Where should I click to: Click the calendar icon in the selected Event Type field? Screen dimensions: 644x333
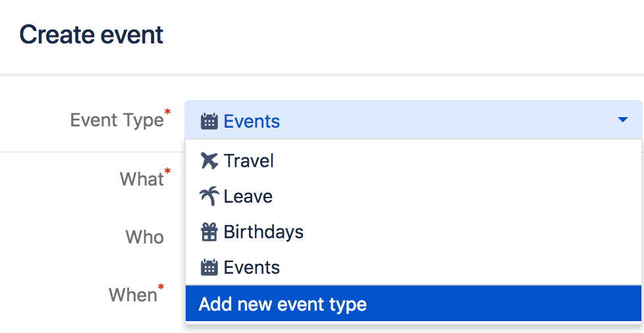tap(209, 122)
